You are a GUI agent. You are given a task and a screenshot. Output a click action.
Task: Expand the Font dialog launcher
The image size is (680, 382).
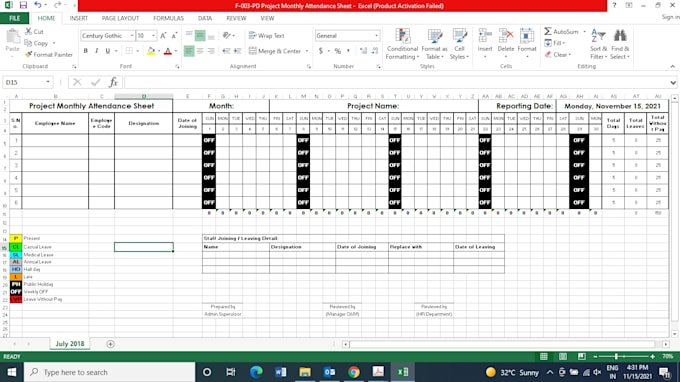click(177, 66)
